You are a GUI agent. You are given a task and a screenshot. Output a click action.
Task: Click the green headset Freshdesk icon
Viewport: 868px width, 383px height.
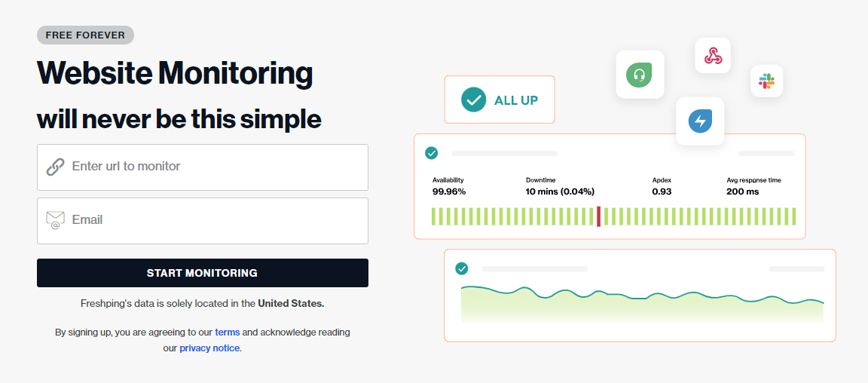coord(640,75)
